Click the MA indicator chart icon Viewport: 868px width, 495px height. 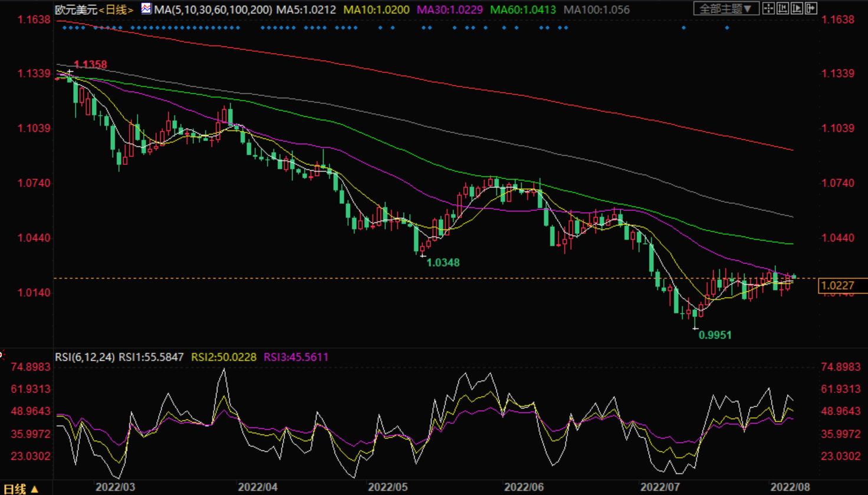tap(146, 9)
